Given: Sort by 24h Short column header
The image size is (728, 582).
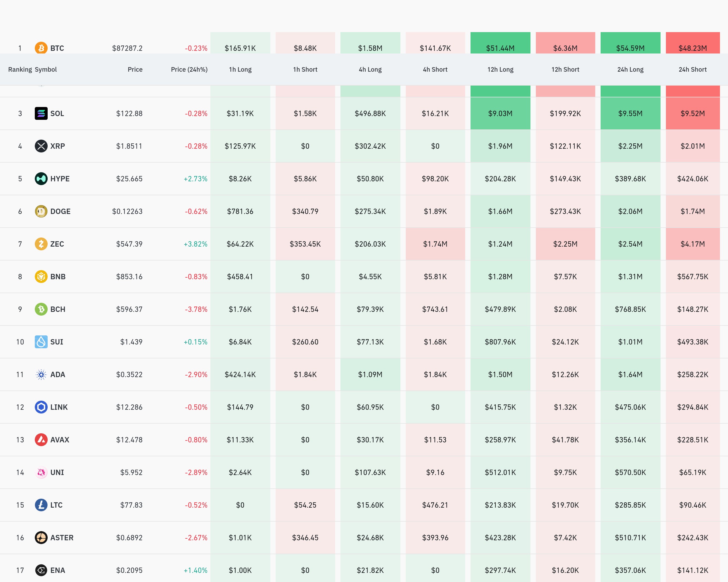Looking at the screenshot, I should click(x=692, y=70).
